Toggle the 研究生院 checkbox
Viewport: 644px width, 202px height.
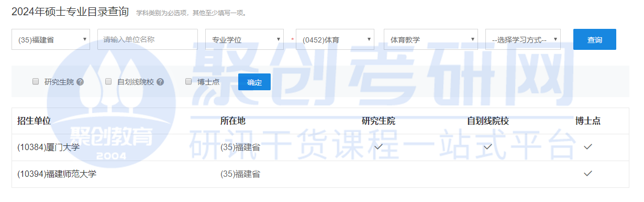(36, 81)
